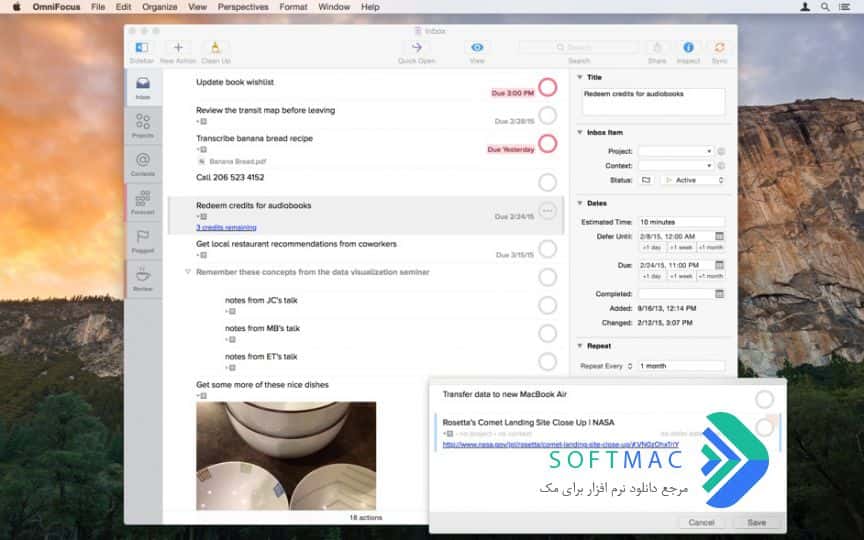Open the Edit menu
The height and width of the screenshot is (540, 864).
tap(123, 7)
